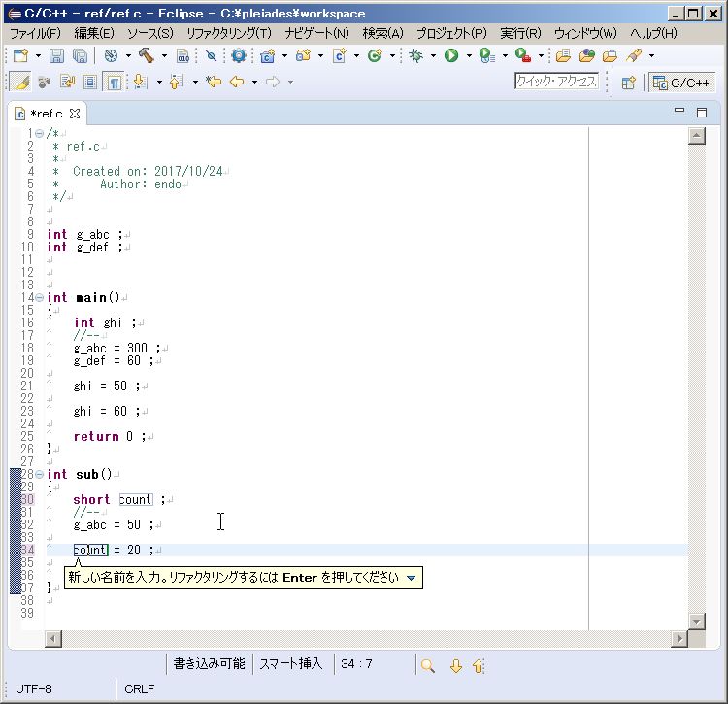The image size is (728, 704).
Task: Click the New source folder icon
Action: tap(303, 56)
